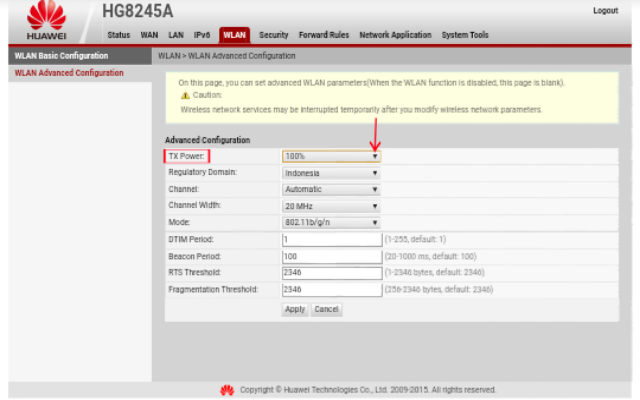Click the Huawei copyright notice text

point(368,390)
